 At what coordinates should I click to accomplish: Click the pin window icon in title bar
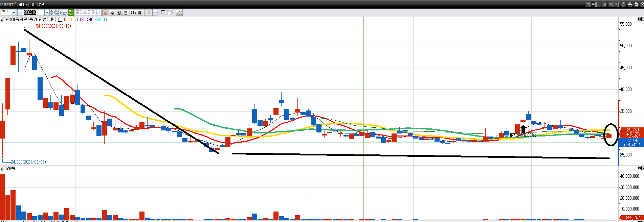pyautogui.click(x=593, y=4)
